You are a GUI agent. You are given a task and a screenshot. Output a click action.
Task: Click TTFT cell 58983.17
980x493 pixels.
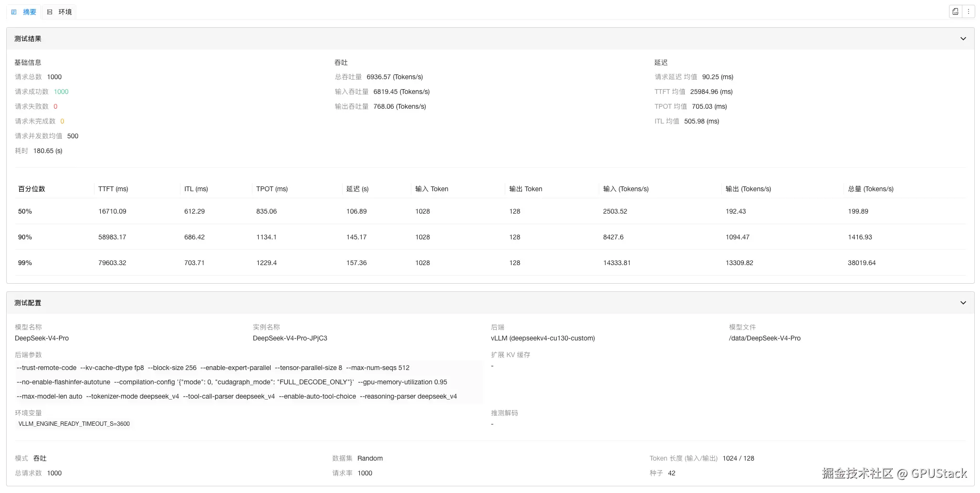coord(112,237)
